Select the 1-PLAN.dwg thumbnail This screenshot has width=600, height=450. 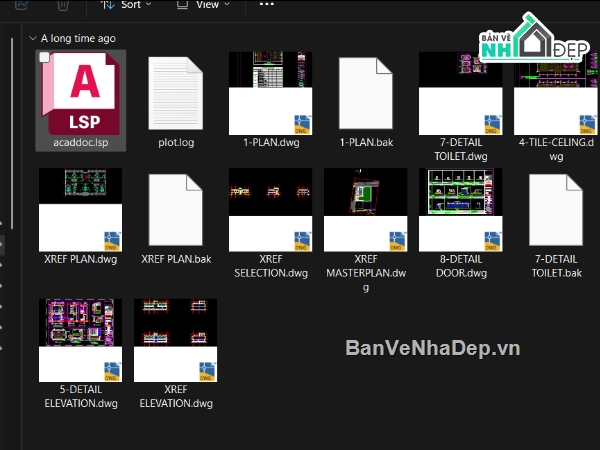click(271, 93)
